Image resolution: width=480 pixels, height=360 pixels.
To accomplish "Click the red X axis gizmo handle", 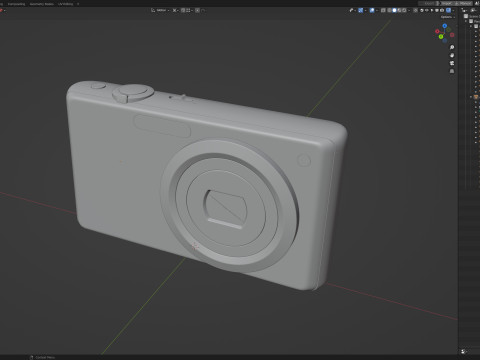I will (x=437, y=31).
